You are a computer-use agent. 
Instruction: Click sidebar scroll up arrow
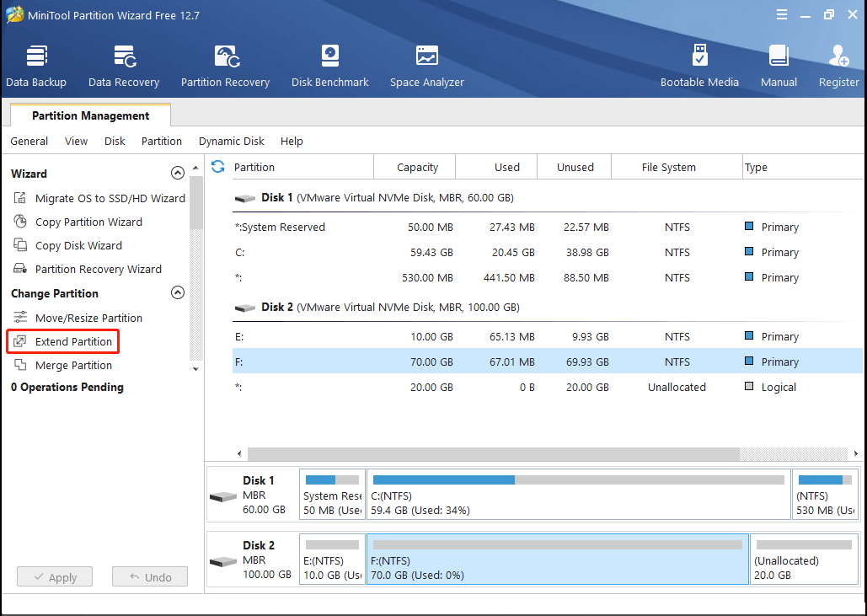tap(195, 168)
